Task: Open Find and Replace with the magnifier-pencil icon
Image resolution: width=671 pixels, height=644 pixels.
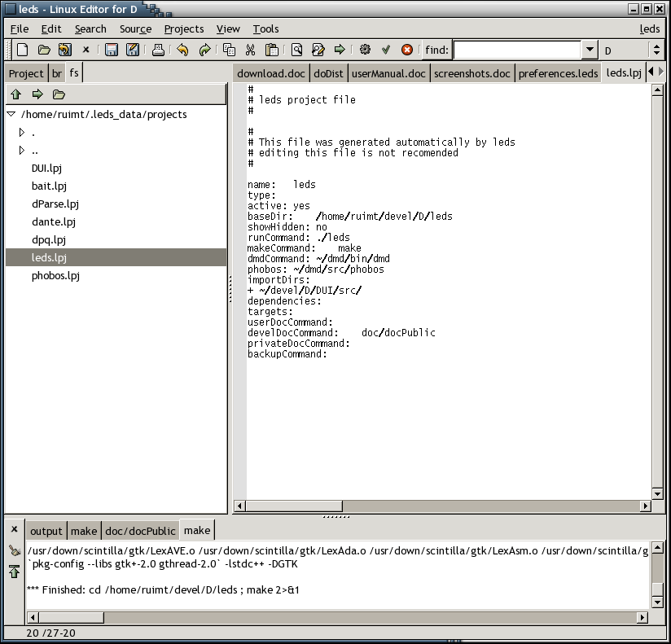Action: tap(318, 50)
